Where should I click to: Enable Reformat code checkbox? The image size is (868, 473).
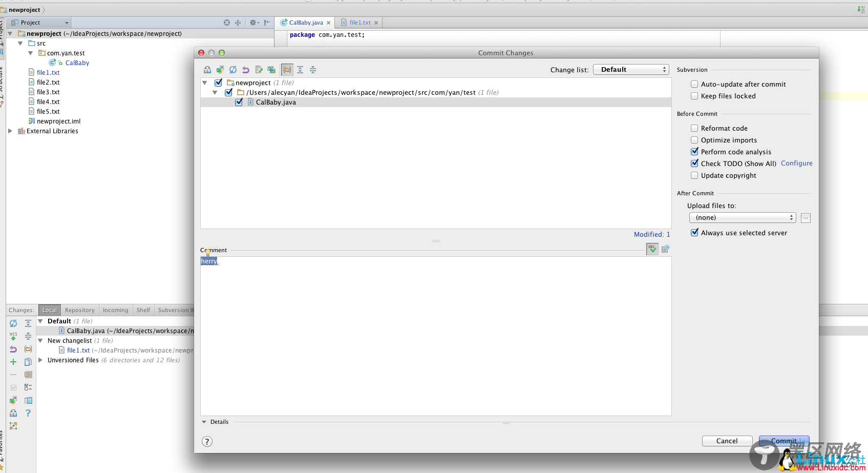(694, 128)
